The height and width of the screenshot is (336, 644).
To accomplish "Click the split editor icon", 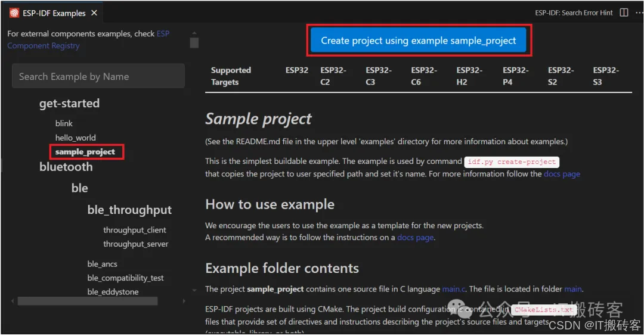I will [624, 13].
